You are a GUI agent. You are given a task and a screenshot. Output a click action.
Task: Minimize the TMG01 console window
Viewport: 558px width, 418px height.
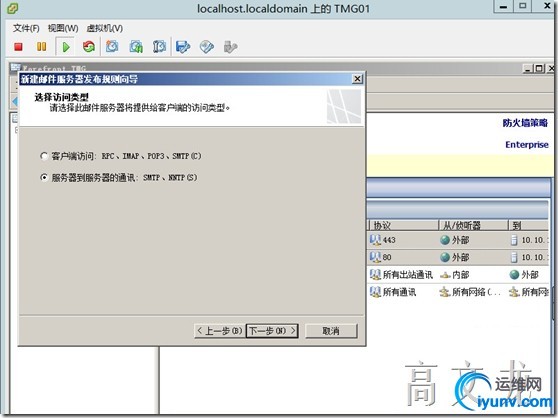point(503,6)
